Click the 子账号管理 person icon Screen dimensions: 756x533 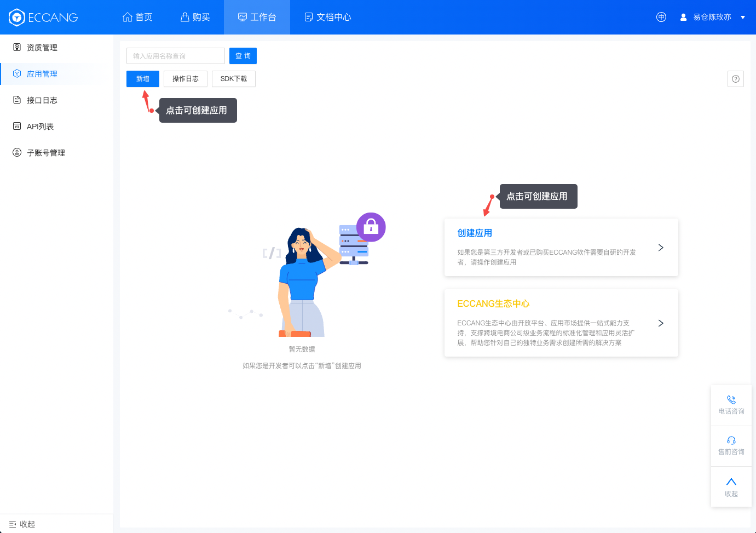(17, 152)
